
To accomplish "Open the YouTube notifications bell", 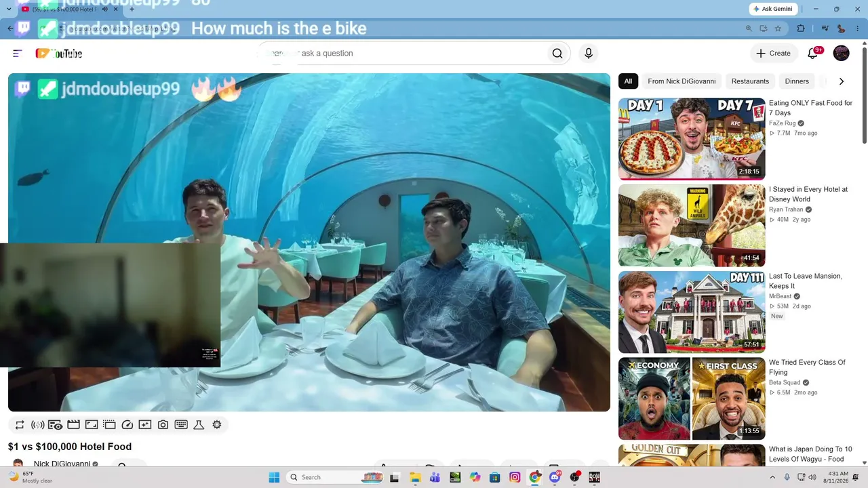I will tap(813, 54).
